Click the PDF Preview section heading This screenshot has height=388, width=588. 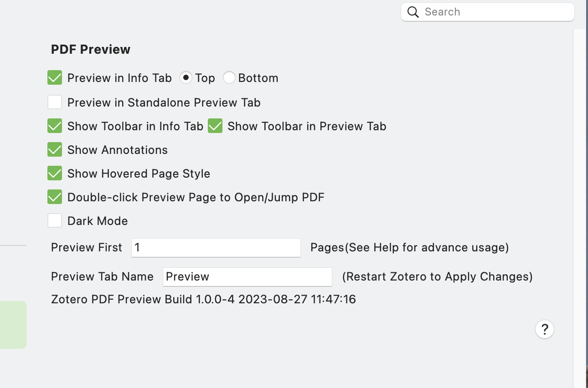click(90, 49)
